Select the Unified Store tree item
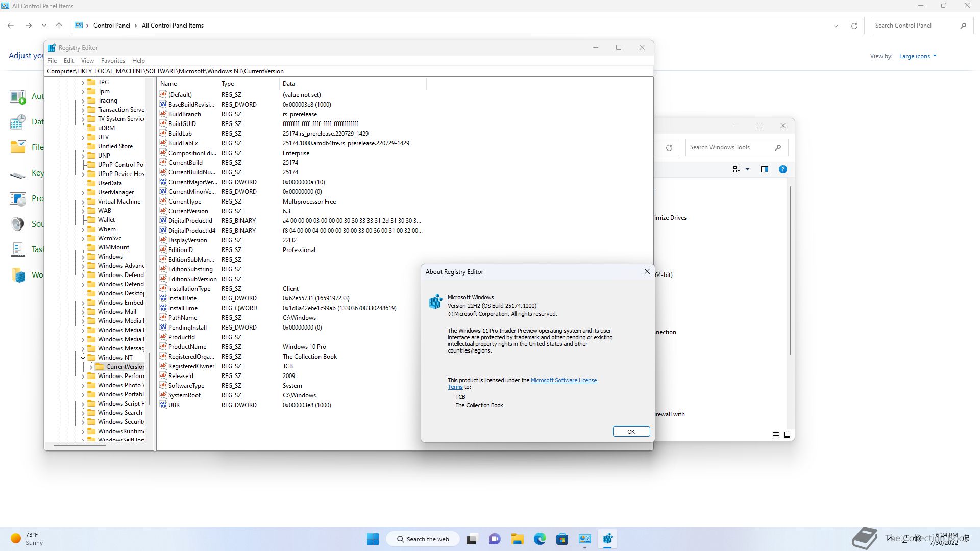The height and width of the screenshot is (551, 980). coord(115,146)
